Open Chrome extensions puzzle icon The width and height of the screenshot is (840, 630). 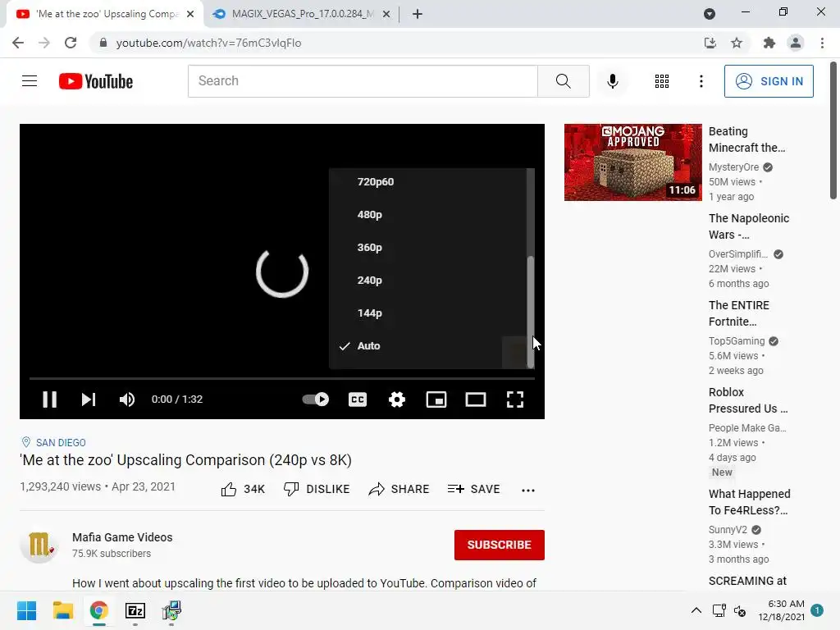coord(769,43)
